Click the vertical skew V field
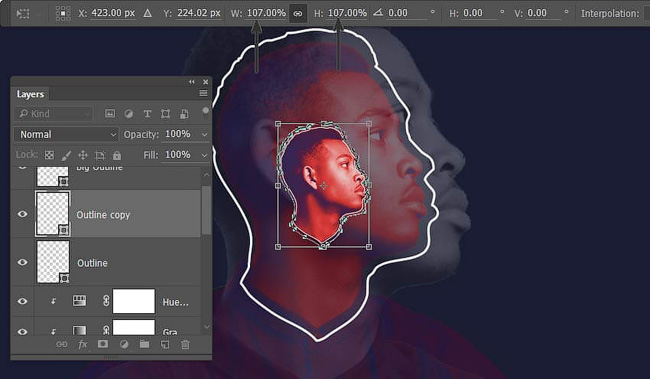Viewport: 650px width, 379px height. click(543, 13)
